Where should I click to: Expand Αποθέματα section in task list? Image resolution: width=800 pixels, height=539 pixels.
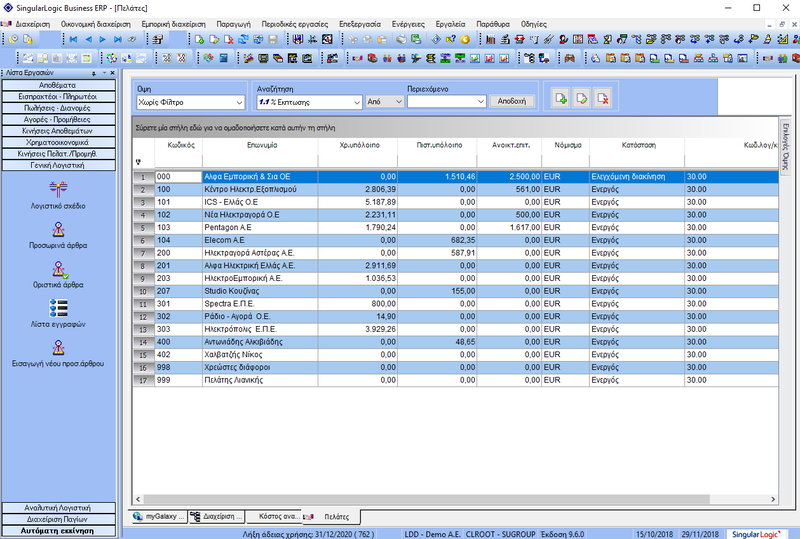click(x=59, y=85)
